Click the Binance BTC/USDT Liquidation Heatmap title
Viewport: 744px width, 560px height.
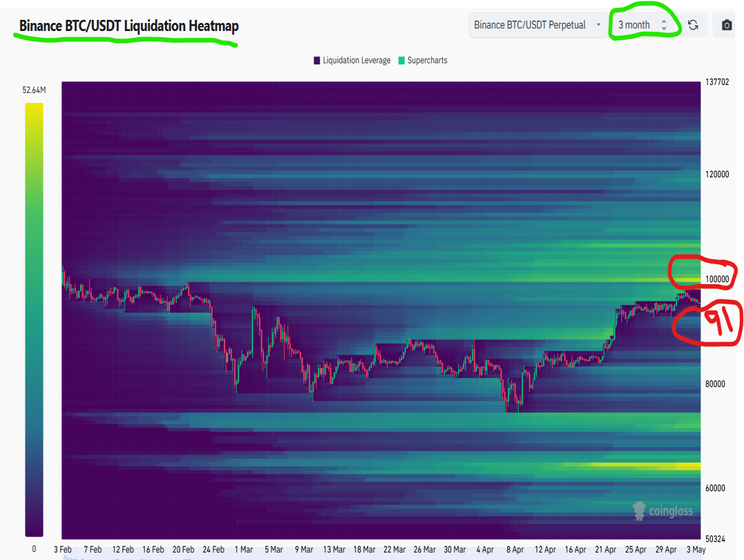pos(129,26)
